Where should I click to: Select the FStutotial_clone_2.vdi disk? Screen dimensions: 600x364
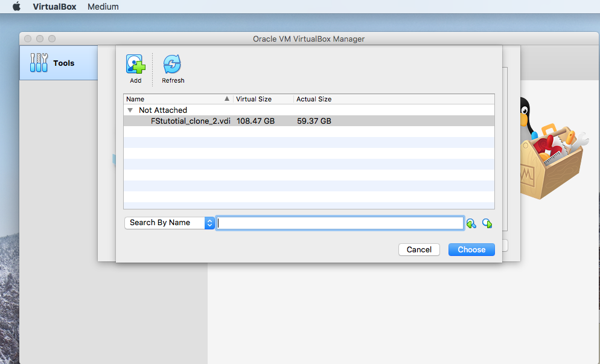[190, 121]
